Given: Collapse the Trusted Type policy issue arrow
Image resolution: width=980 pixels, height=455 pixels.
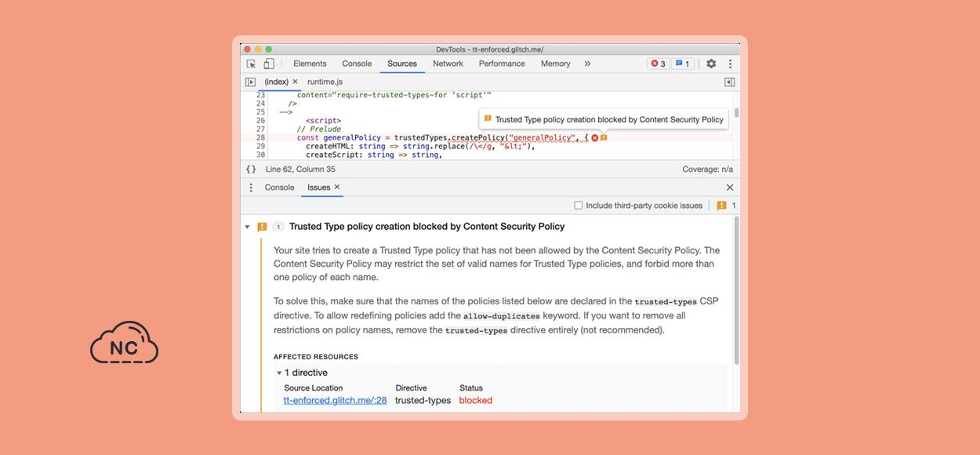Looking at the screenshot, I should point(247,227).
